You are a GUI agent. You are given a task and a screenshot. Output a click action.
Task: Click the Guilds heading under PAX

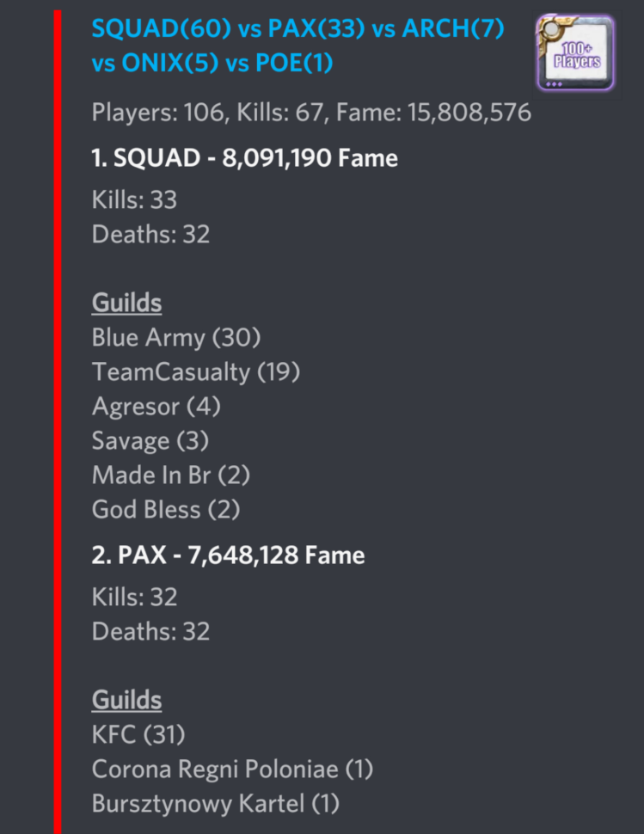click(126, 700)
